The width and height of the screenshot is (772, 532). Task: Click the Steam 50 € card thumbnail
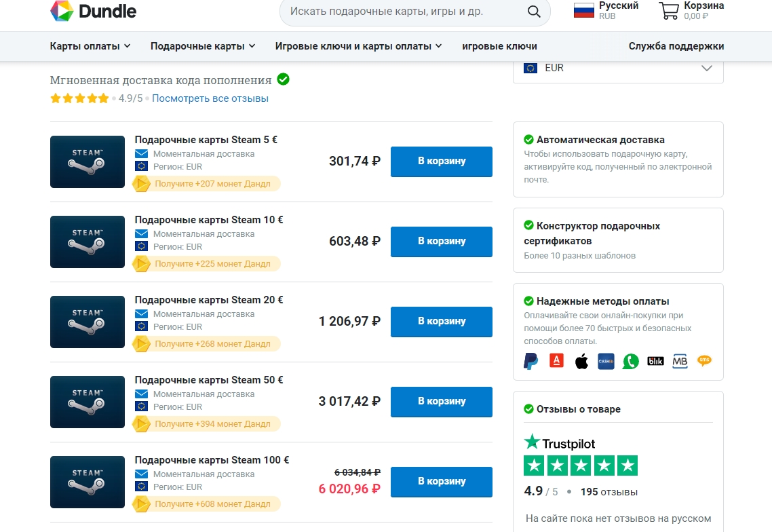[88, 402]
